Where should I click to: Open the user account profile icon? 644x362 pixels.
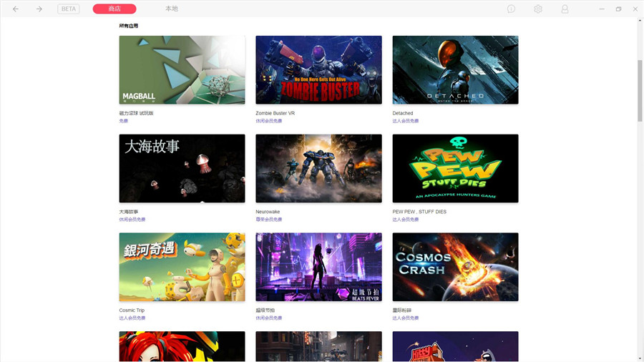[x=565, y=9]
